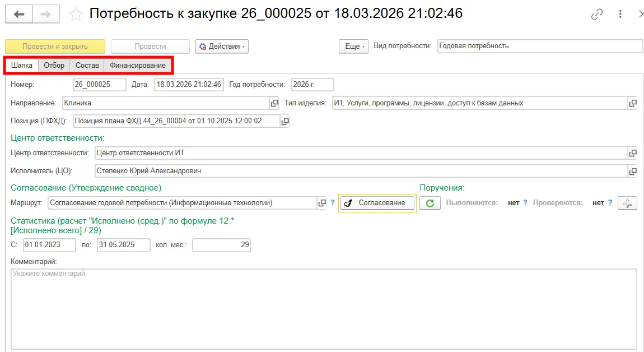Click the Исполнитель field Степенко Юрий Александрович

[361, 171]
